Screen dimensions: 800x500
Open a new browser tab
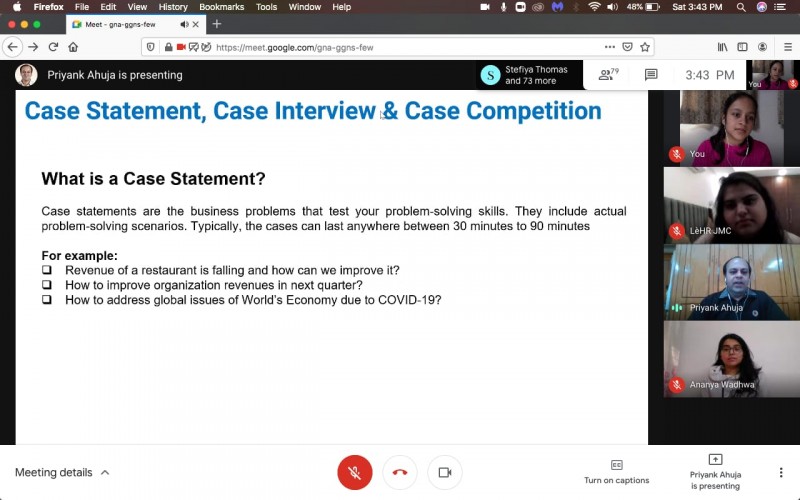coord(217,24)
